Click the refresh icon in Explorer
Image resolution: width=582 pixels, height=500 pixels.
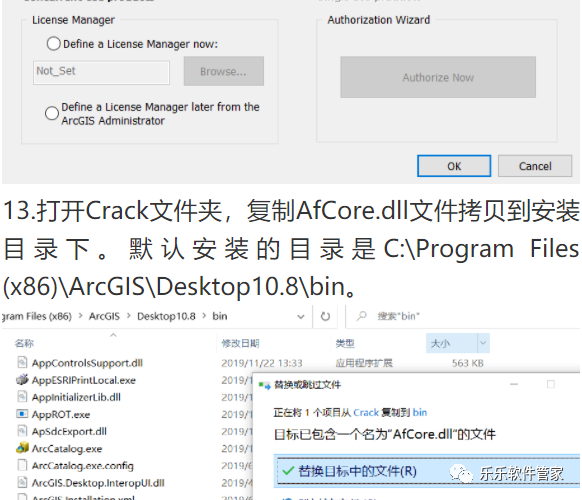pos(325,316)
